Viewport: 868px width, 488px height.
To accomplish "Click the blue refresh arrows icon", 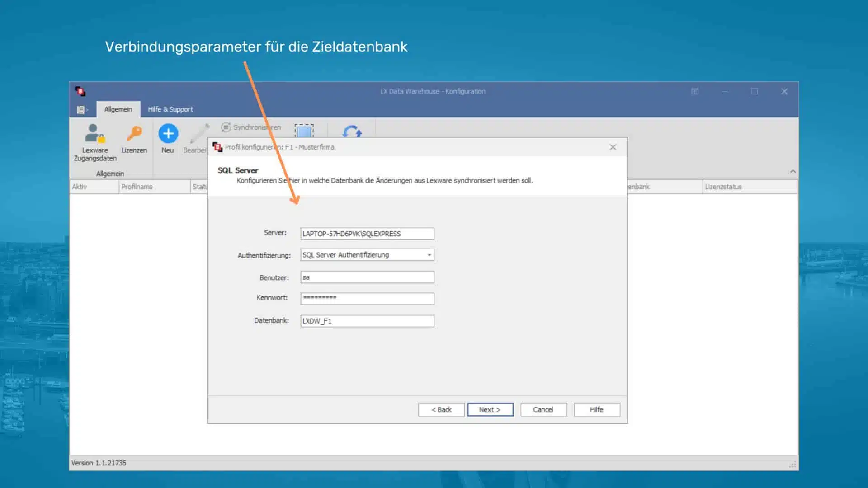I will tap(352, 132).
